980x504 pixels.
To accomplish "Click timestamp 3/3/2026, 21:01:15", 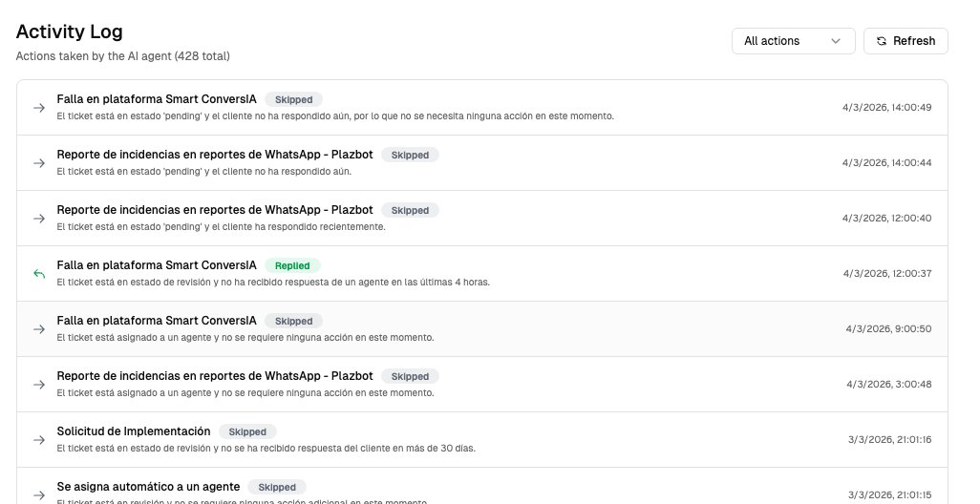I will tap(890, 495).
